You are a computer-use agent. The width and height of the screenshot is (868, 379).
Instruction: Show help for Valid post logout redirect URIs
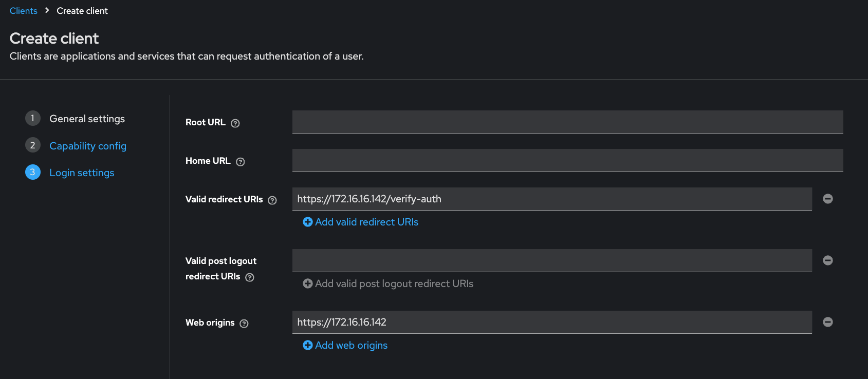pyautogui.click(x=250, y=277)
